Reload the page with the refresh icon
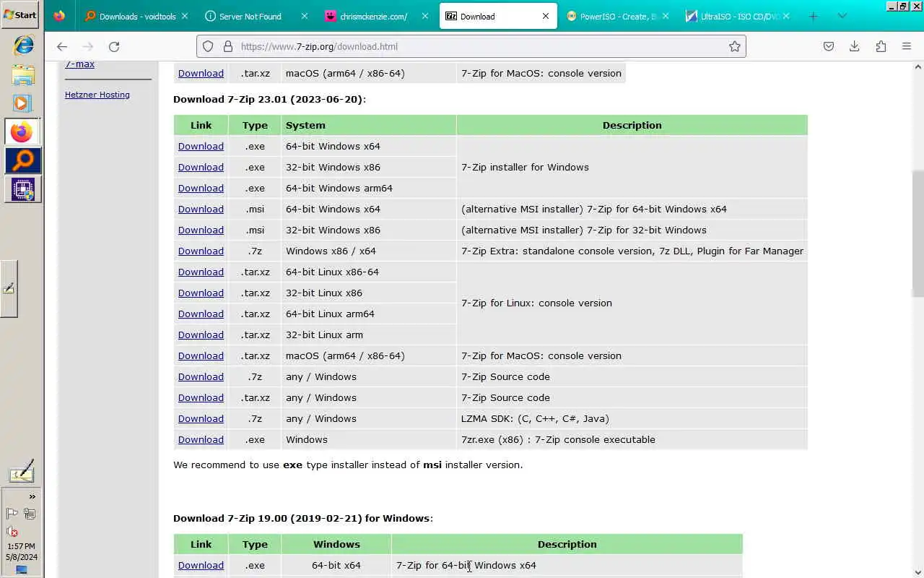 [114, 46]
